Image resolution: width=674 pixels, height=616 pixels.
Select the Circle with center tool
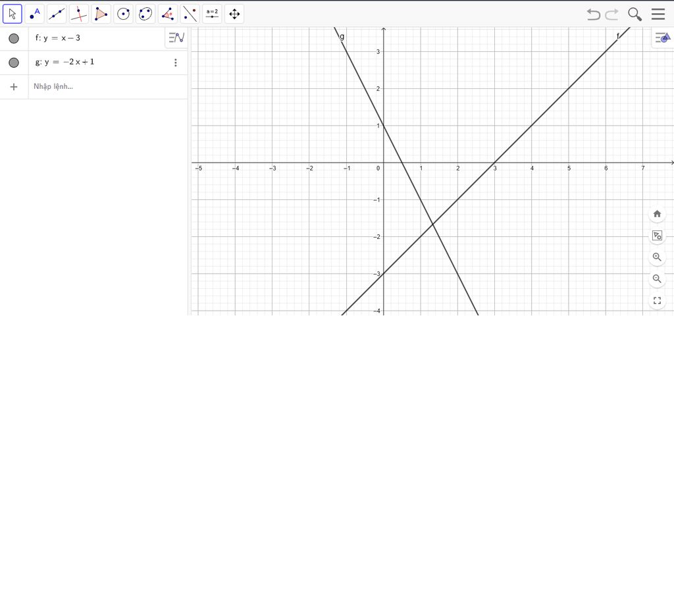pyautogui.click(x=123, y=14)
